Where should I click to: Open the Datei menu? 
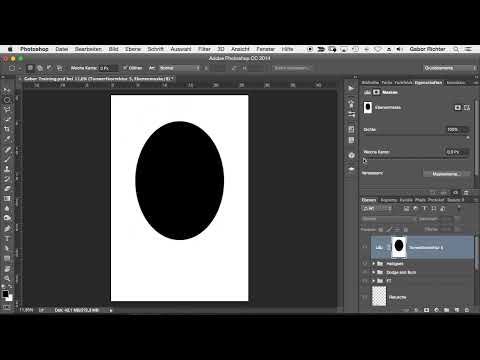point(62,49)
